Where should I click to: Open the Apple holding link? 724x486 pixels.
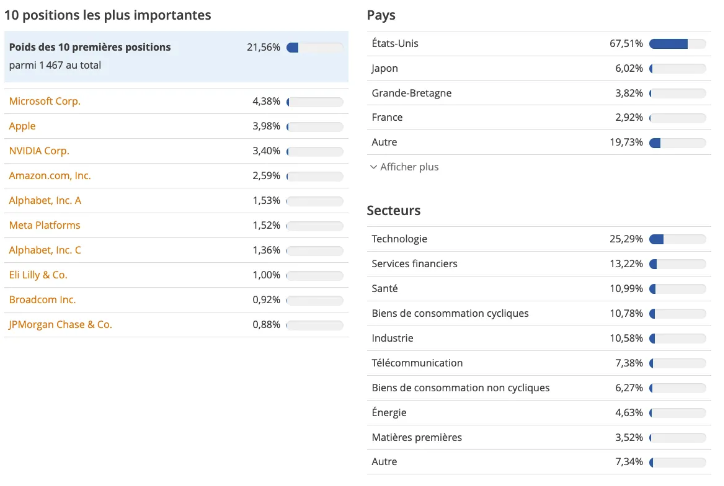coord(22,126)
